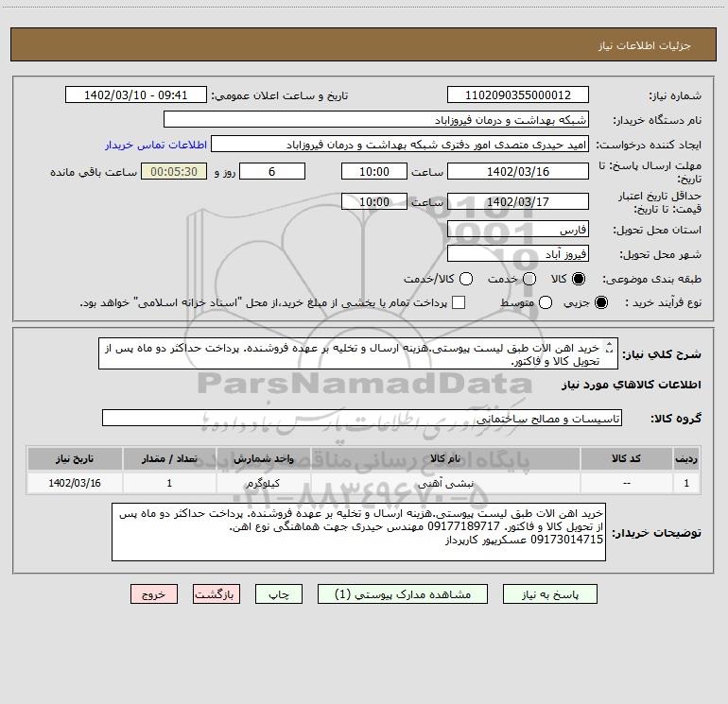728x704 pixels.
Task: Click the remaining days field showing 6
Action: [272, 171]
